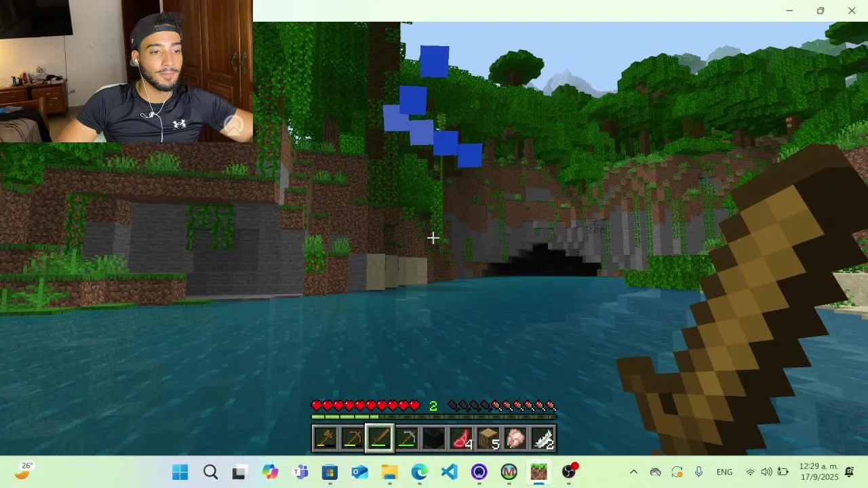The image size is (868, 488).
Task: Open OBS Studio from taskbar
Action: [x=569, y=472]
